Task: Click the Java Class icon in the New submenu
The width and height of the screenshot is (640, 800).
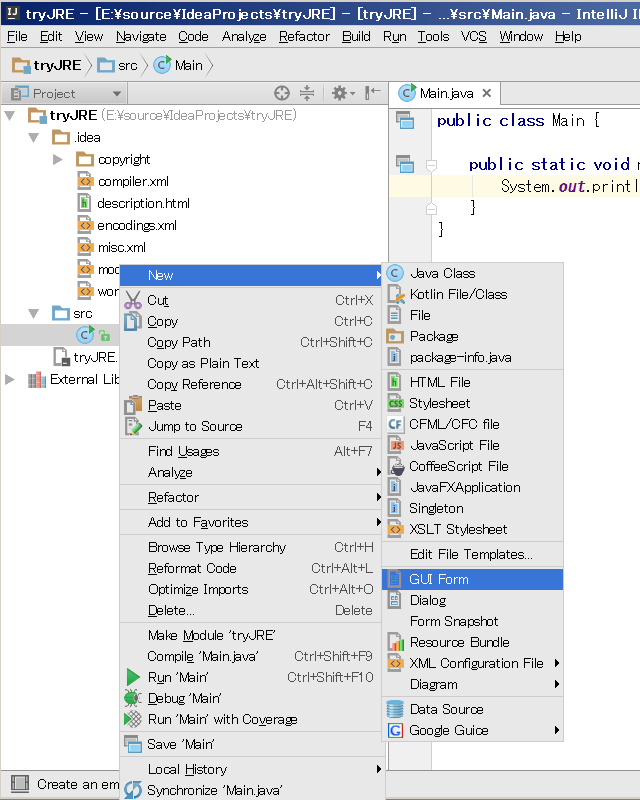Action: pos(395,273)
